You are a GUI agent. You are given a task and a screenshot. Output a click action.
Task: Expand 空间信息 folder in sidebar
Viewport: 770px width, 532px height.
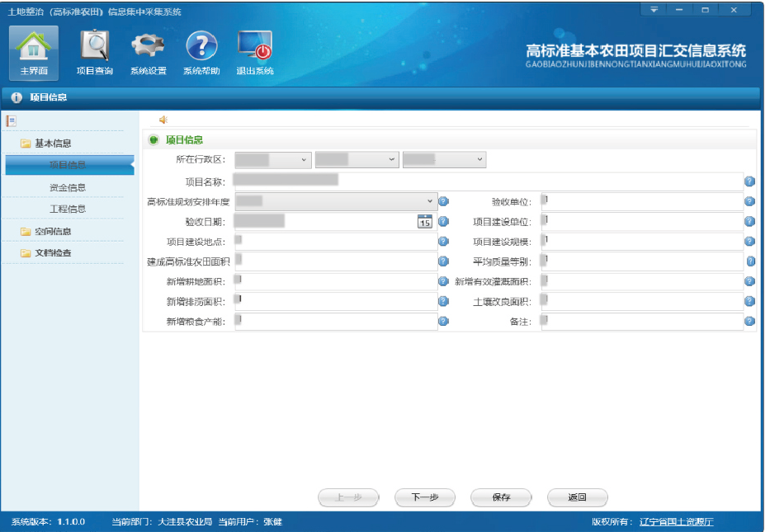(x=53, y=232)
